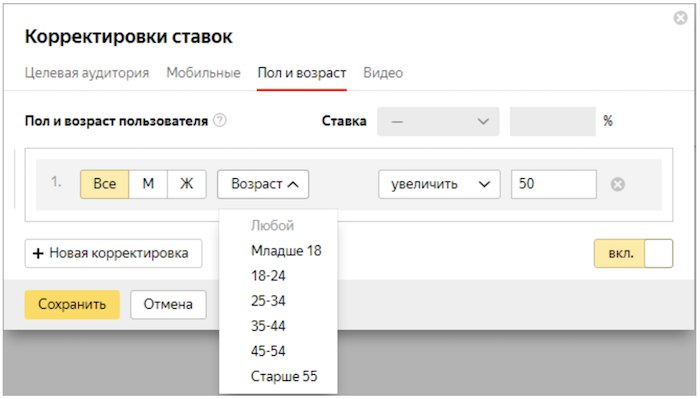
Task: Click the Сохранить button
Action: (72, 304)
